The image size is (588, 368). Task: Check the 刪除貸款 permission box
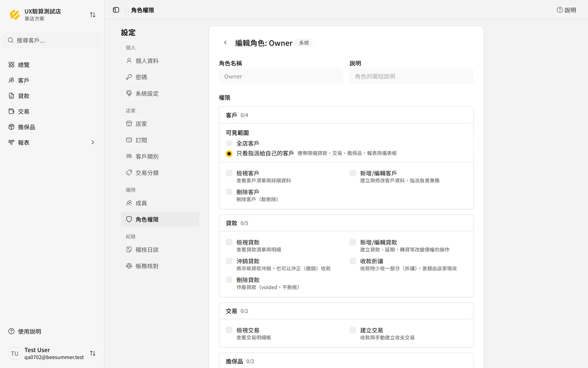click(x=229, y=280)
